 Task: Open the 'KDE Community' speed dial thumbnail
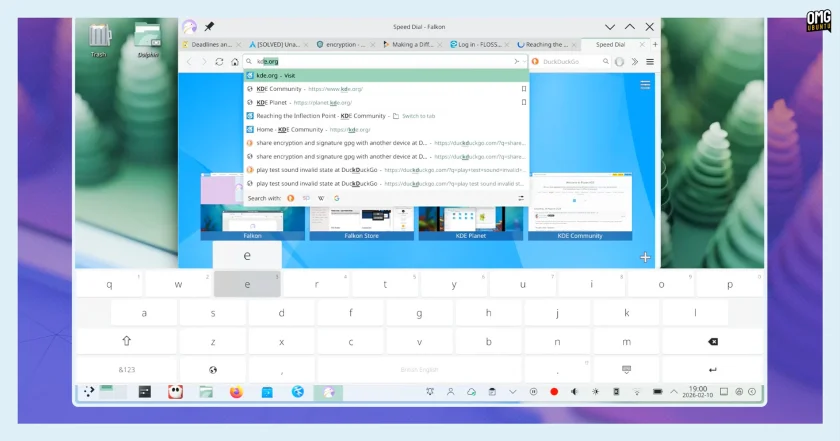(x=580, y=206)
